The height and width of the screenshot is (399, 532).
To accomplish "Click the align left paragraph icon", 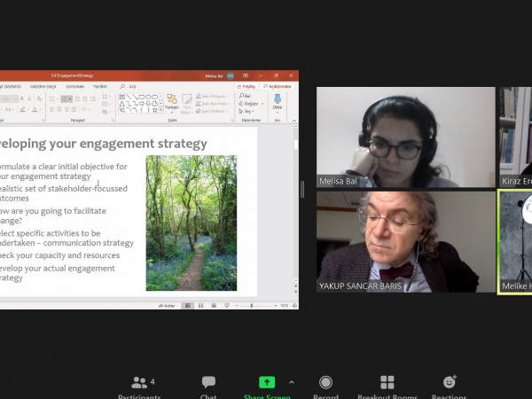I will click(52, 109).
